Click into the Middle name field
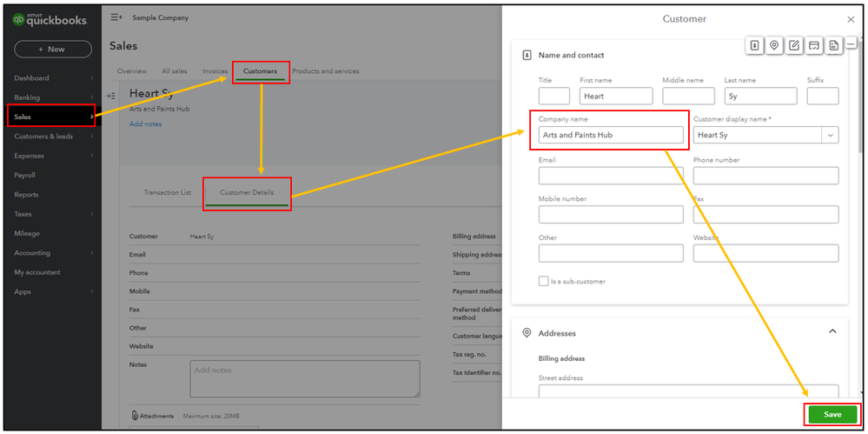This screenshot has width=868, height=434. (x=688, y=96)
